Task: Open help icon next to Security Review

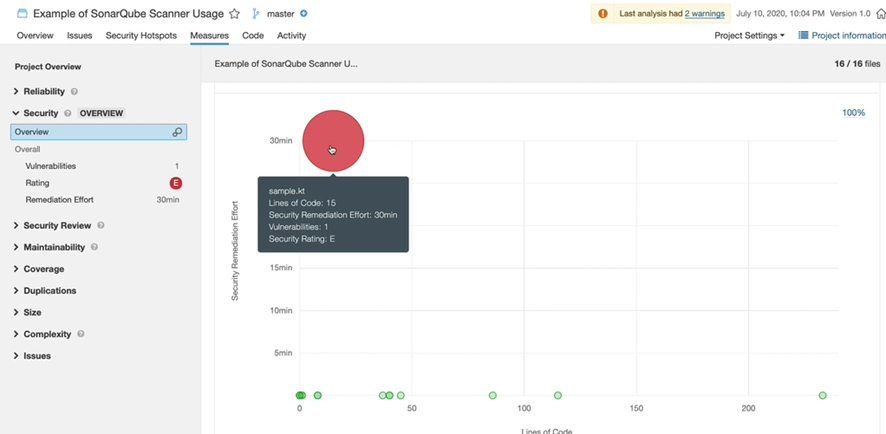Action: coord(101,225)
